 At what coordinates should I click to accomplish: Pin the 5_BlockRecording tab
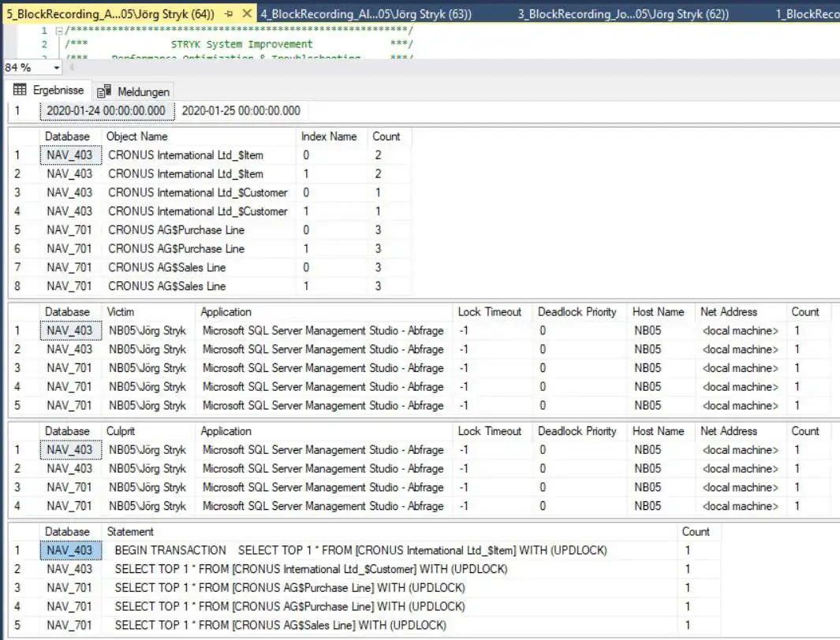point(229,14)
